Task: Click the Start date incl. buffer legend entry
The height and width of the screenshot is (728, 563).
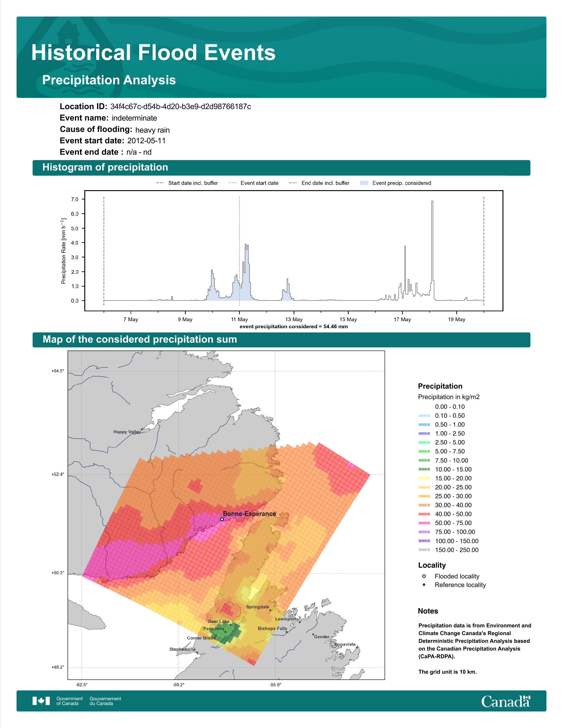Action: click(187, 183)
